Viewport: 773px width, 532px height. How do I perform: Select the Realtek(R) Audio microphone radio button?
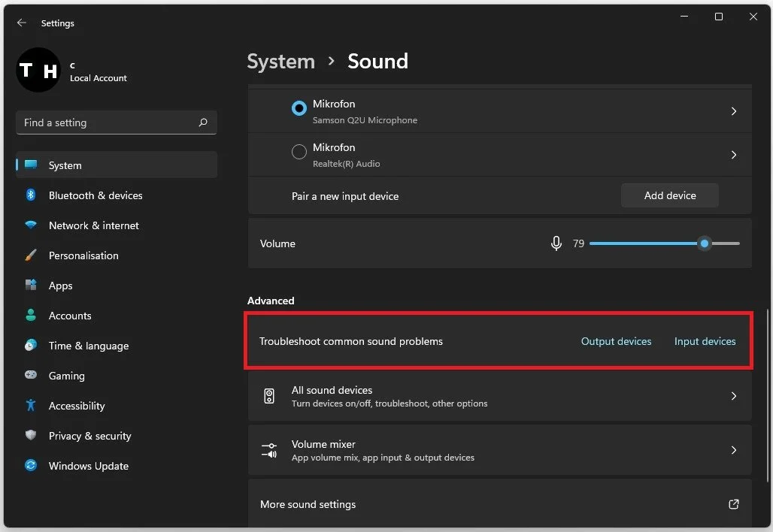[299, 153]
